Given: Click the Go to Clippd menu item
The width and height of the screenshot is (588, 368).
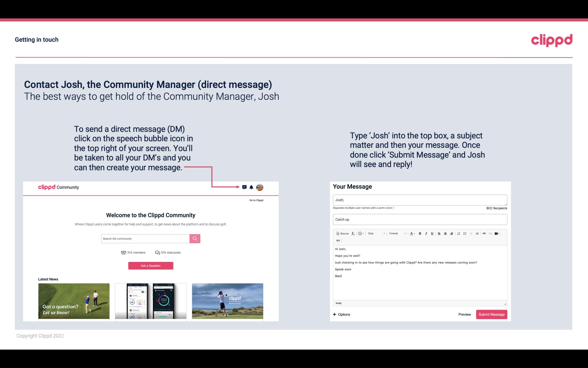Looking at the screenshot, I should [x=256, y=200].
